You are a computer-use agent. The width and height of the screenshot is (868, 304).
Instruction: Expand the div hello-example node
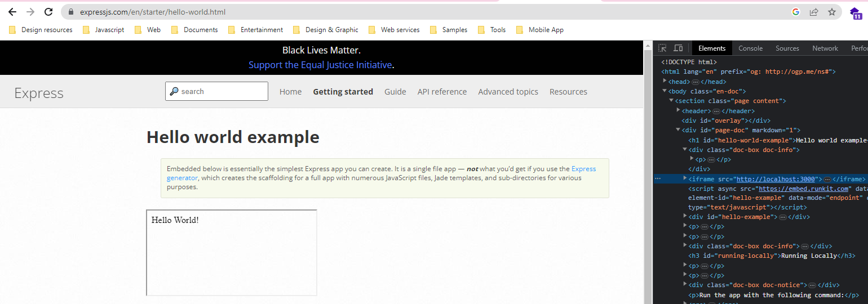click(x=685, y=216)
